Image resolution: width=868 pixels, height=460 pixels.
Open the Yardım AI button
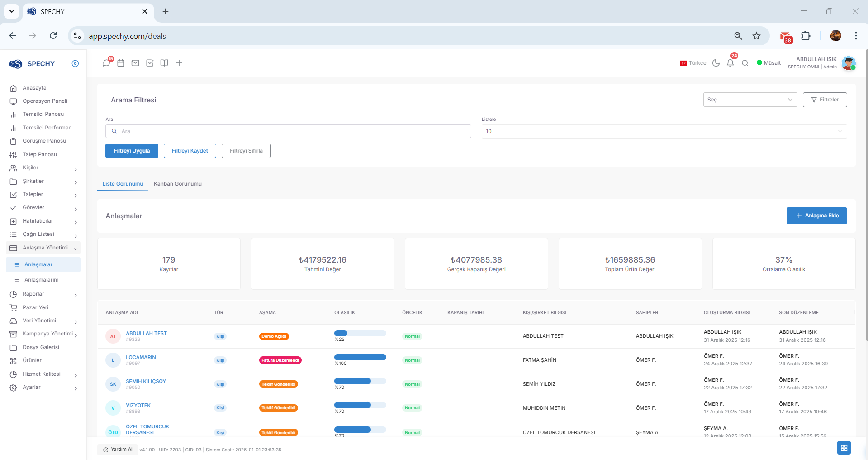(x=118, y=450)
